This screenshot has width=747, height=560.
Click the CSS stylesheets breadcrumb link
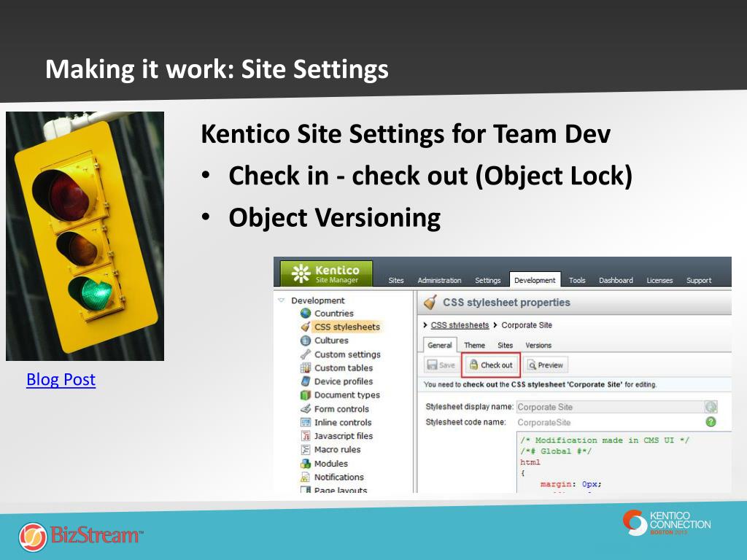460,325
